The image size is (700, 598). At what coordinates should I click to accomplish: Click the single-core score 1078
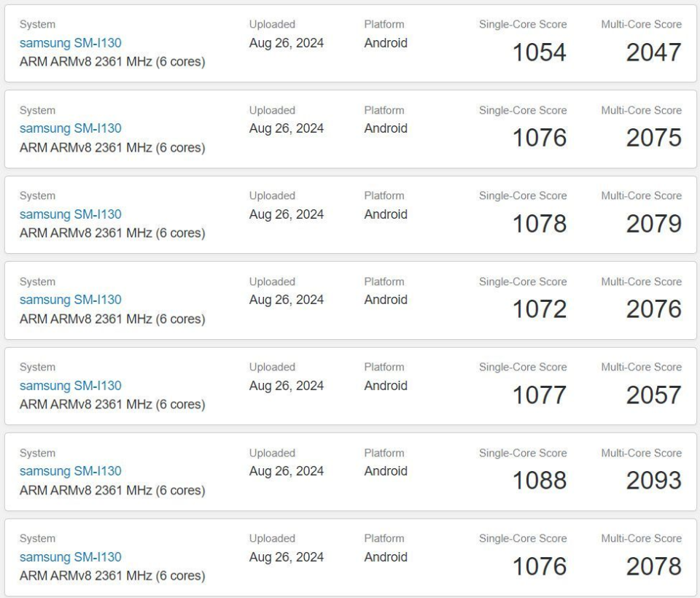539,224
